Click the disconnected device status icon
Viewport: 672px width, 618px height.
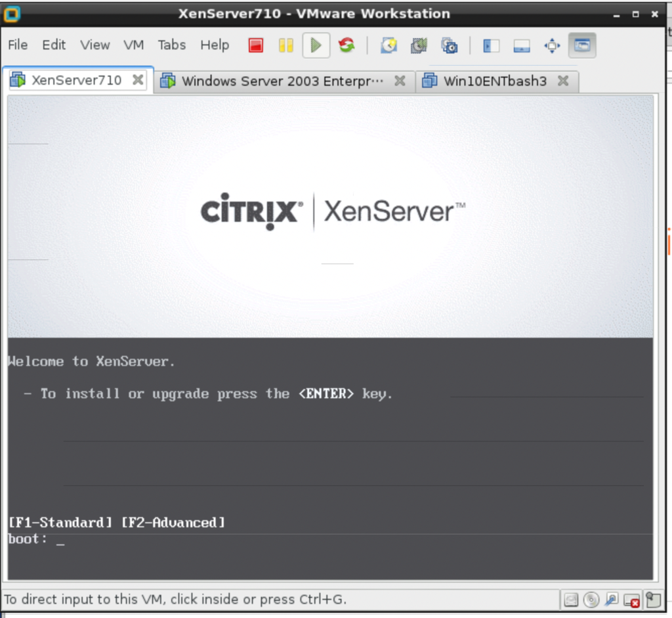(632, 600)
